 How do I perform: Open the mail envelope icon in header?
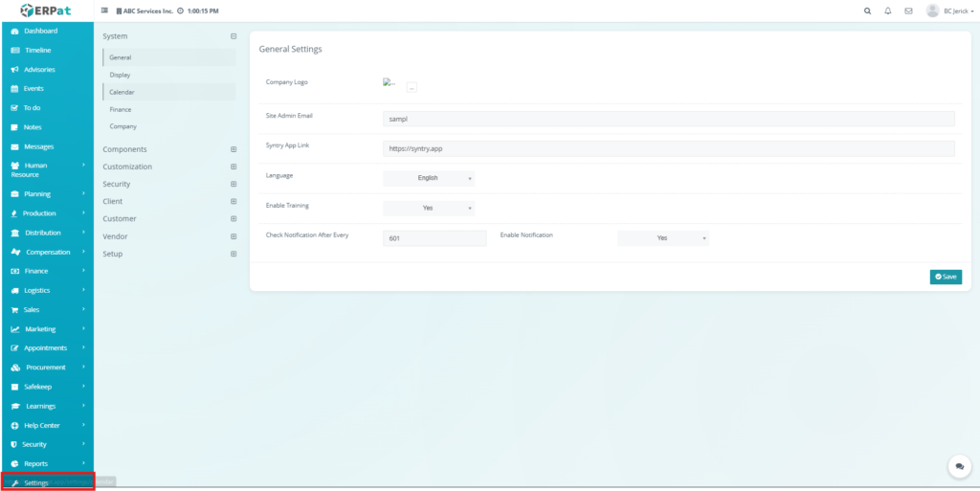(908, 11)
